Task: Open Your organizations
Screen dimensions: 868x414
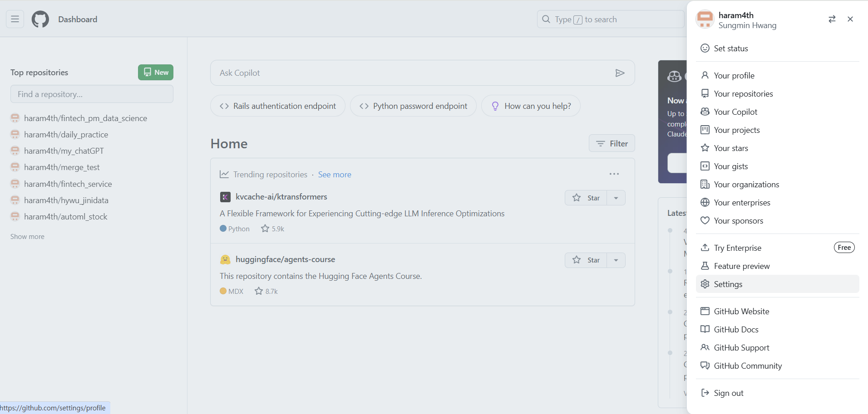Action: (777, 184)
